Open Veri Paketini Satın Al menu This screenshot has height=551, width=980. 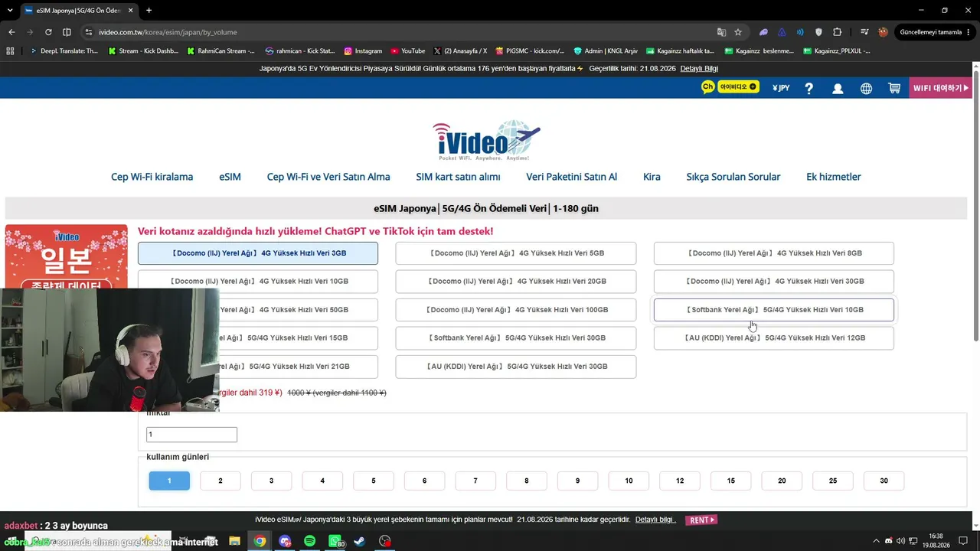pos(571,177)
